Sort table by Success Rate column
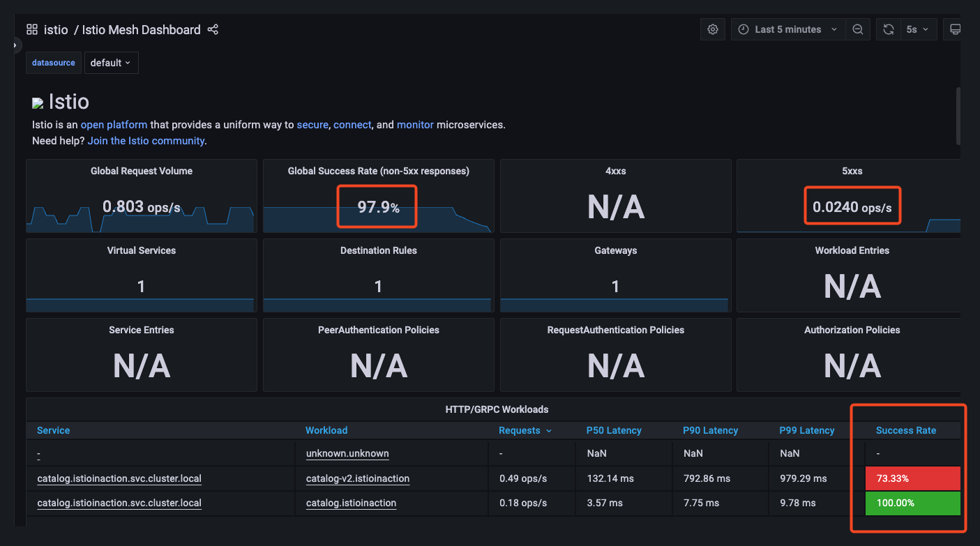 coord(906,430)
